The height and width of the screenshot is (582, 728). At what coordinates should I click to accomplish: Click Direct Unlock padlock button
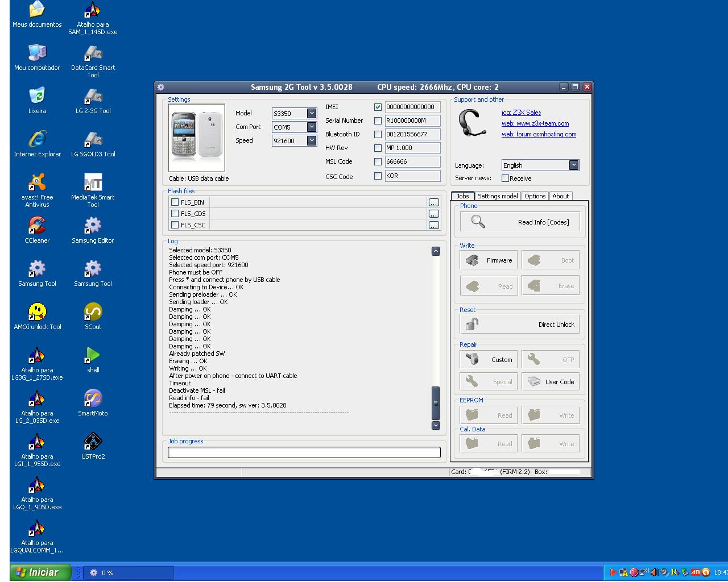point(519,324)
